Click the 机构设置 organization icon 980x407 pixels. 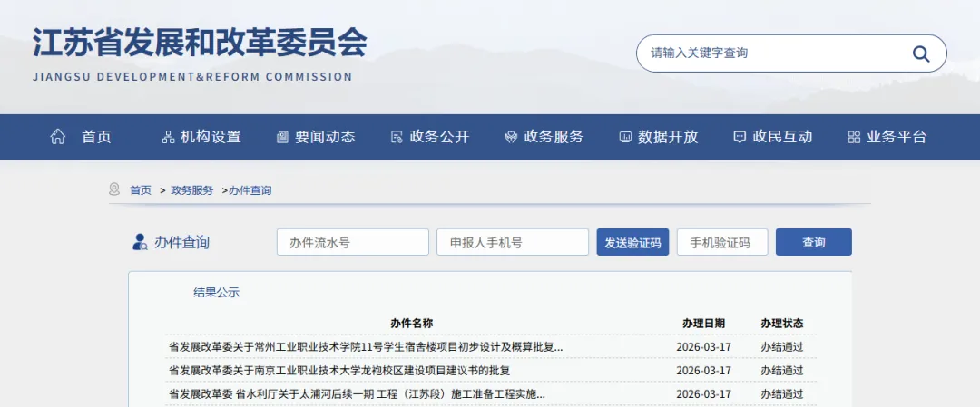point(168,137)
